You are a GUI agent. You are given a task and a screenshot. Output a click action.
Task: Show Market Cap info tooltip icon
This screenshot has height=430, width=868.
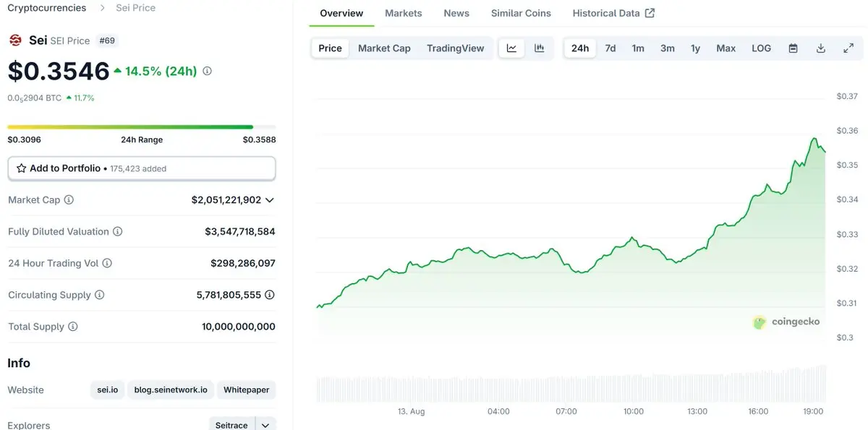click(x=69, y=199)
